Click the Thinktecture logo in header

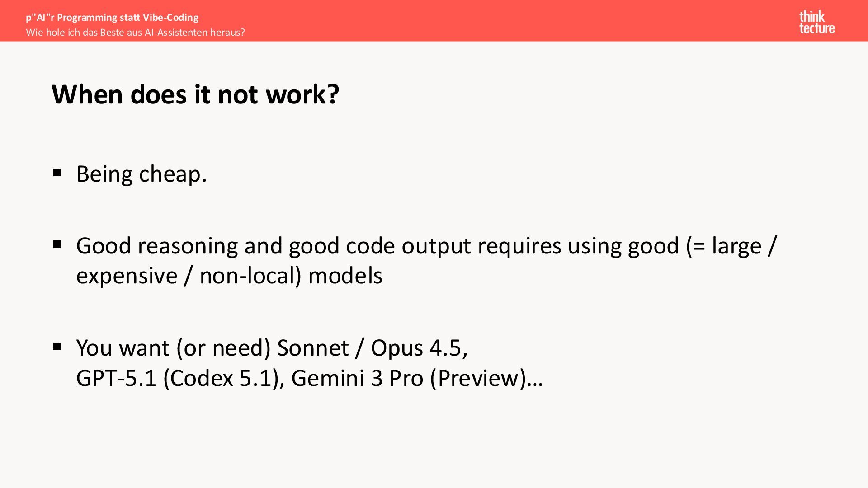tap(816, 22)
